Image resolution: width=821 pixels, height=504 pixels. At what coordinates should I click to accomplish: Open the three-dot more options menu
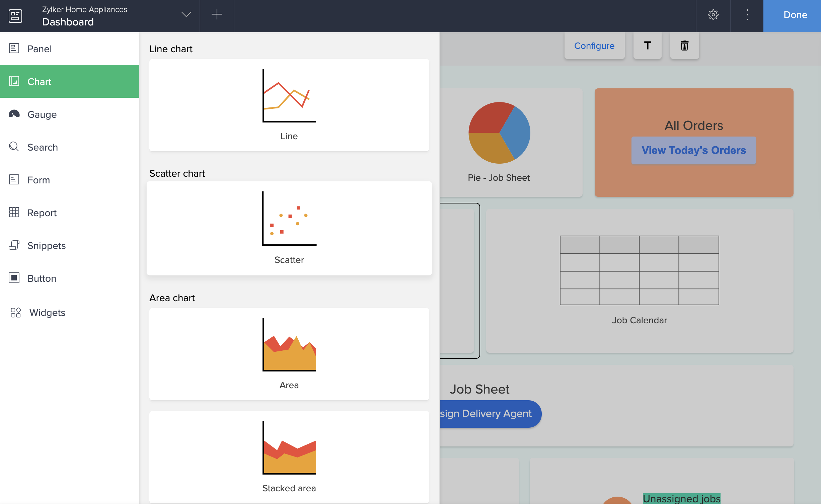[747, 15]
